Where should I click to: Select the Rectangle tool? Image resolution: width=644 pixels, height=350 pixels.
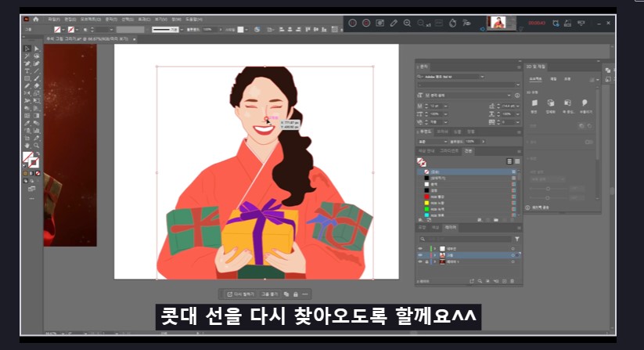[27, 78]
